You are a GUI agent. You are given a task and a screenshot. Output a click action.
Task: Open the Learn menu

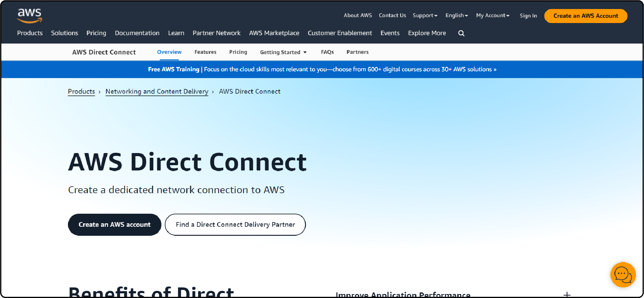click(176, 33)
